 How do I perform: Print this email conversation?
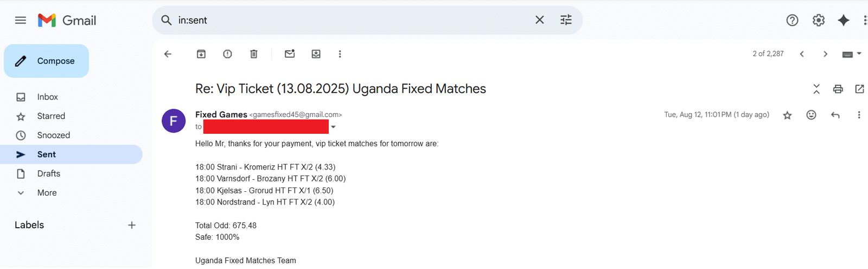(838, 89)
